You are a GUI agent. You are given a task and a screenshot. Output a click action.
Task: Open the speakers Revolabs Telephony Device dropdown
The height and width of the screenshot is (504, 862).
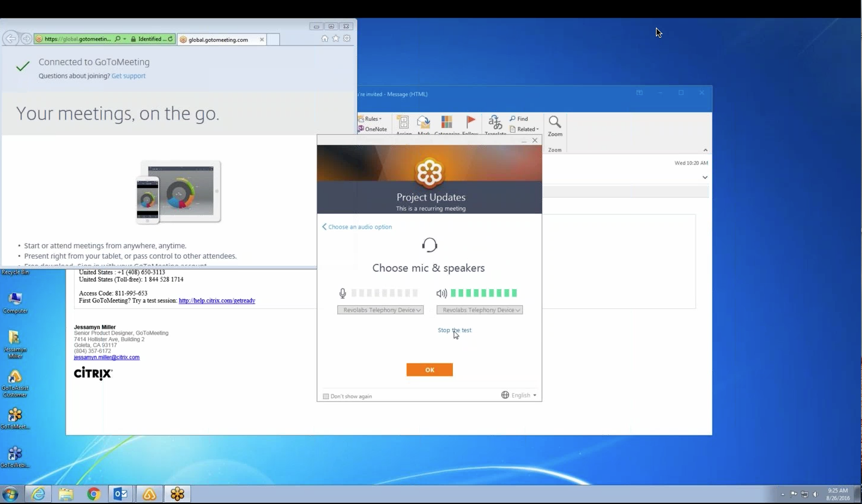click(x=479, y=310)
